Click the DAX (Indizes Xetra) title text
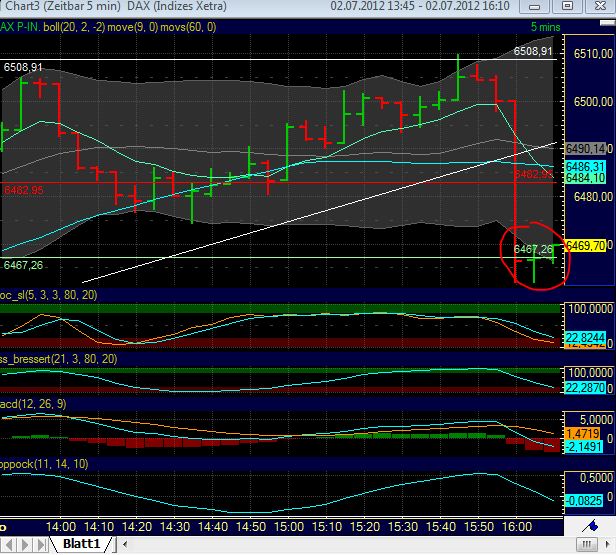The image size is (616, 555). pyautogui.click(x=177, y=6)
